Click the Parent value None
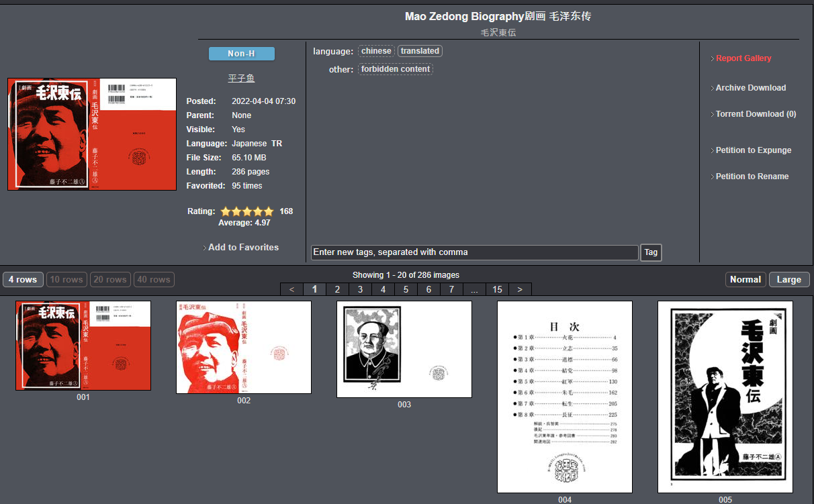This screenshot has width=814, height=504. pos(241,115)
